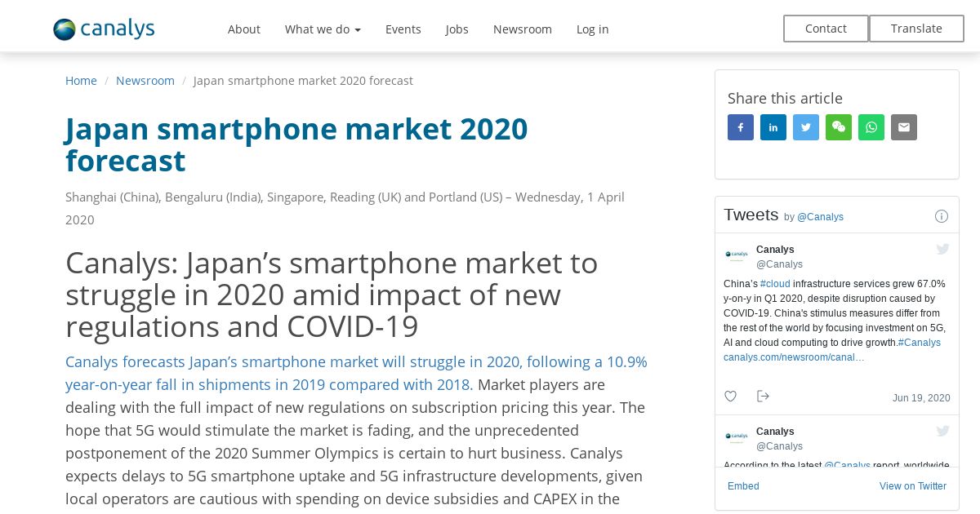Click Twitter bird icon on first tweet
This screenshot has width=980, height=514.
tap(942, 250)
